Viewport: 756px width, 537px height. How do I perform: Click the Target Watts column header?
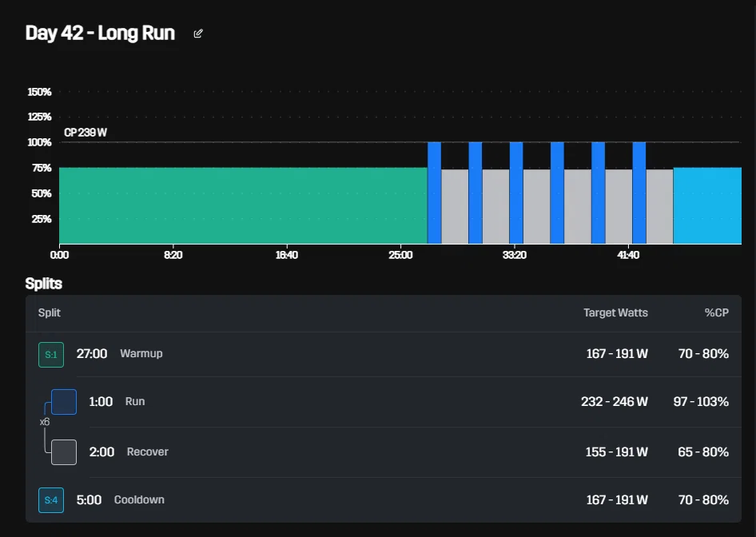(x=615, y=312)
